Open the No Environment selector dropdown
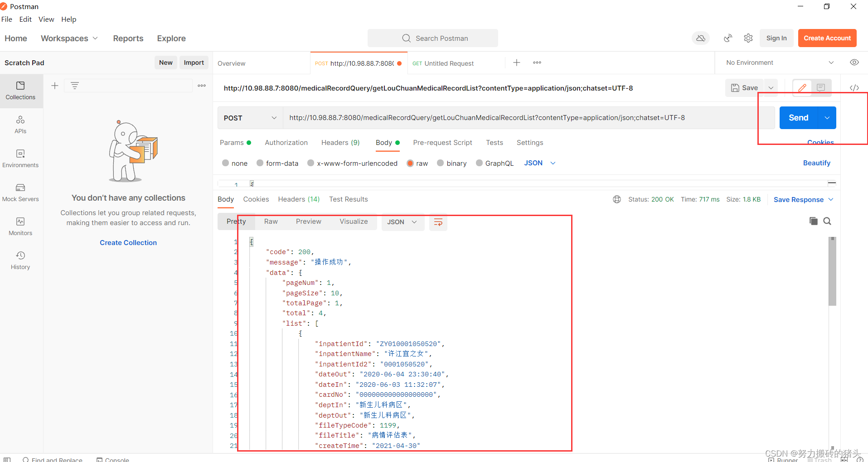This screenshot has width=868, height=462. [x=780, y=63]
